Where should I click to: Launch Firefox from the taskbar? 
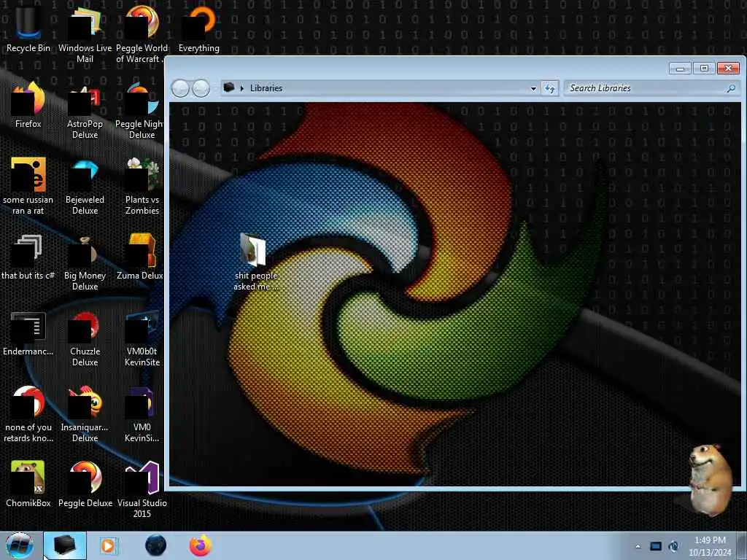[x=201, y=545]
